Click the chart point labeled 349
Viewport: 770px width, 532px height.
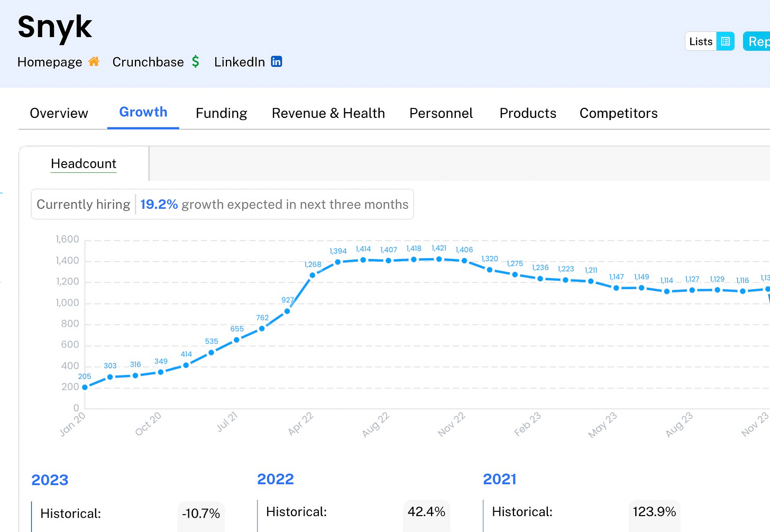pyautogui.click(x=161, y=372)
